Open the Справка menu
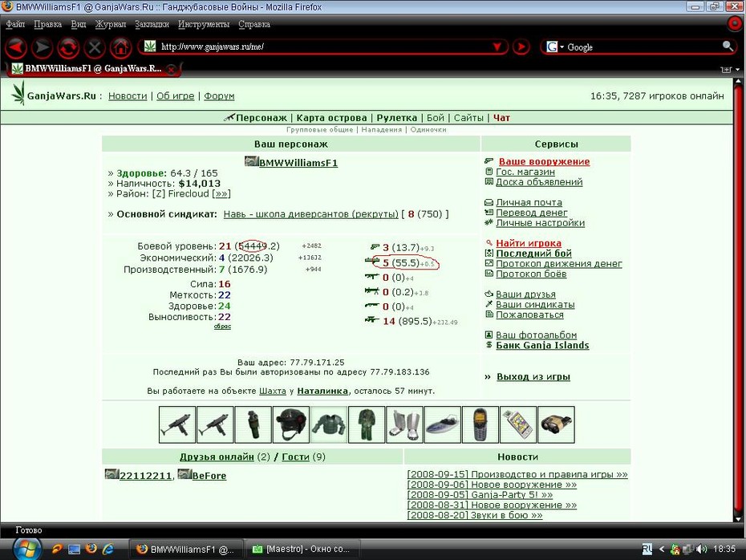Screen dimensions: 746x560 click(254, 24)
